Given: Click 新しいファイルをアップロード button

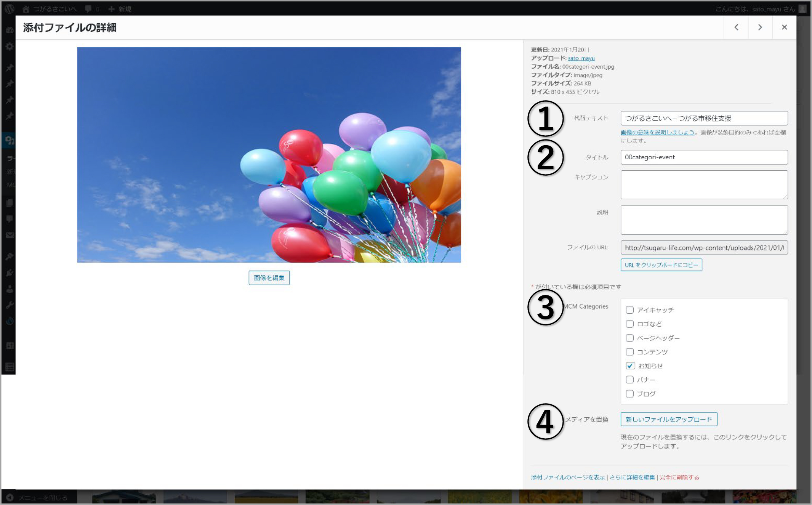Looking at the screenshot, I should click(x=669, y=419).
